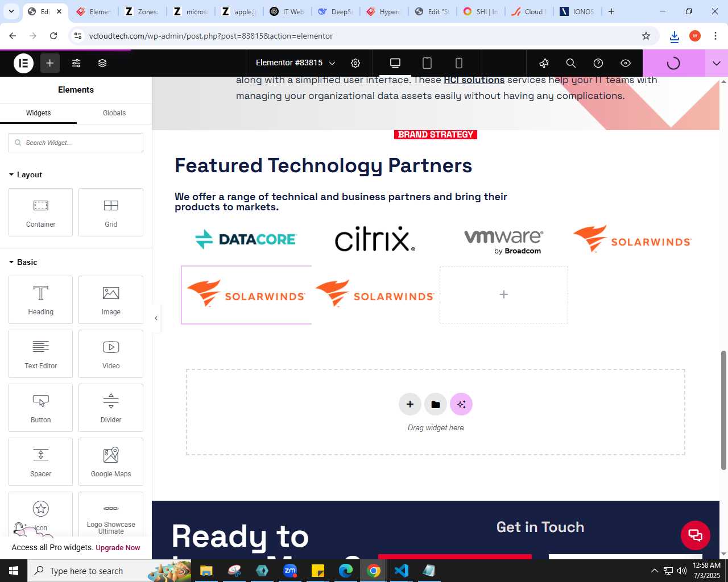Switch to the SHI browser tab
This screenshot has height=582, width=728.
(481, 11)
